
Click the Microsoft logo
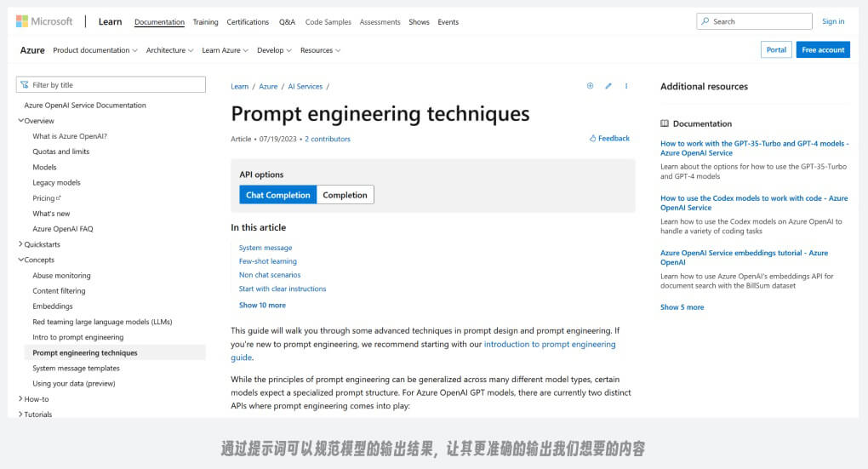pos(44,21)
